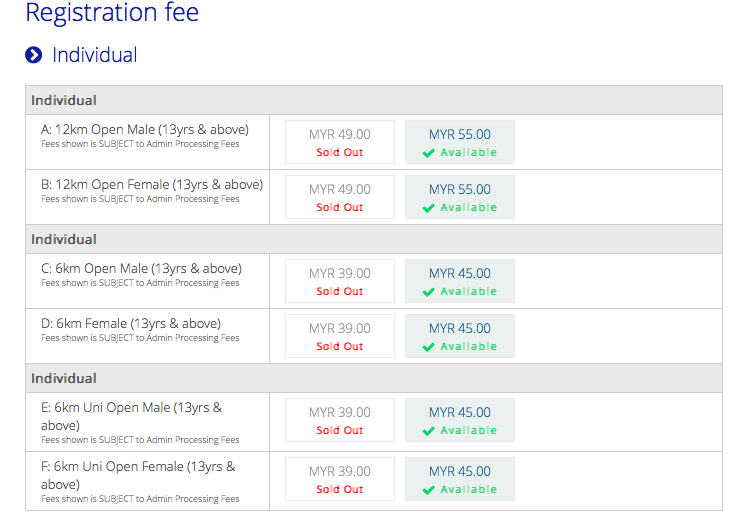This screenshot has height=520, width=746.
Task: Click green checkmark in Uni Open Female row
Action: pos(429,490)
